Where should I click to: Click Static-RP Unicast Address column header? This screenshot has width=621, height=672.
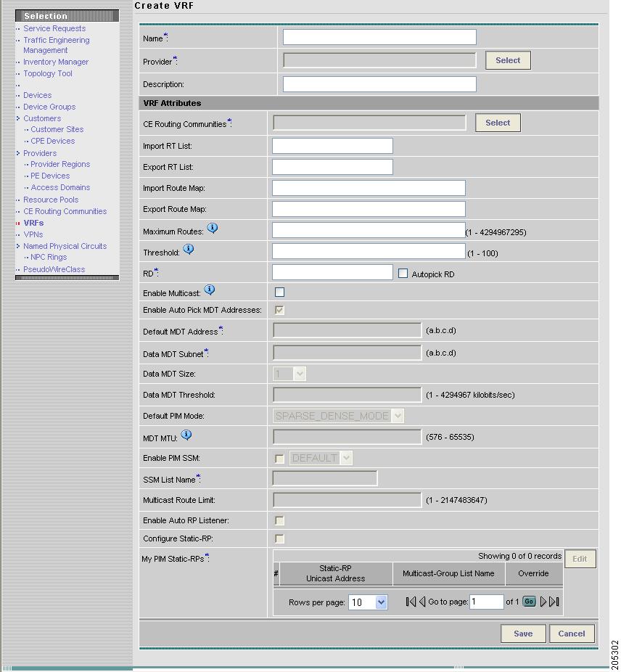pyautogui.click(x=336, y=573)
